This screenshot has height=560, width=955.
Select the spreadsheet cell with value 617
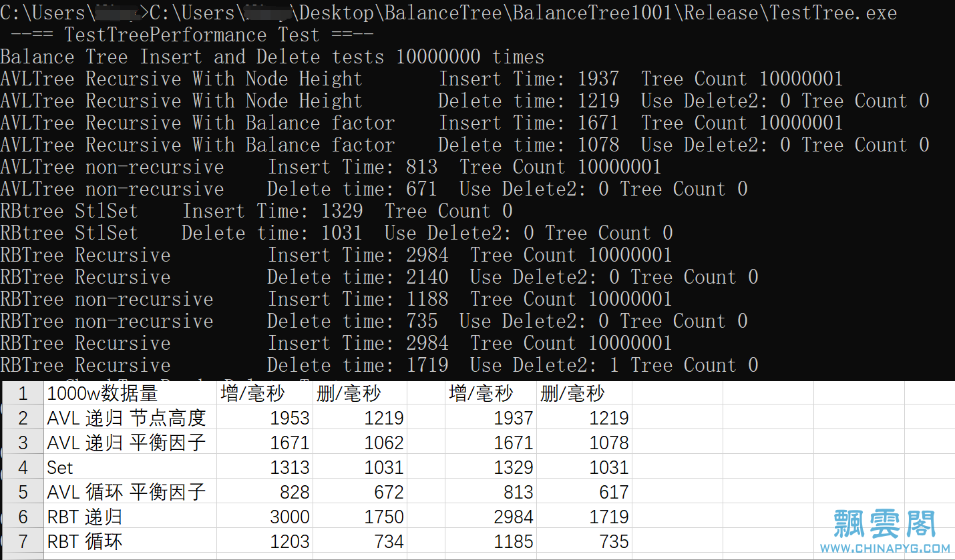[584, 492]
